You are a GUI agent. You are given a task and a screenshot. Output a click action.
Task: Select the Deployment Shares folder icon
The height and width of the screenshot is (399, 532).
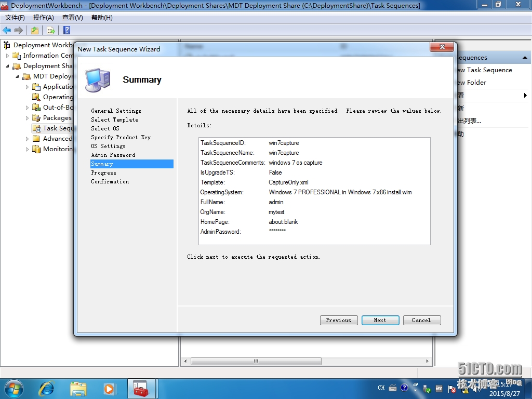(x=17, y=66)
